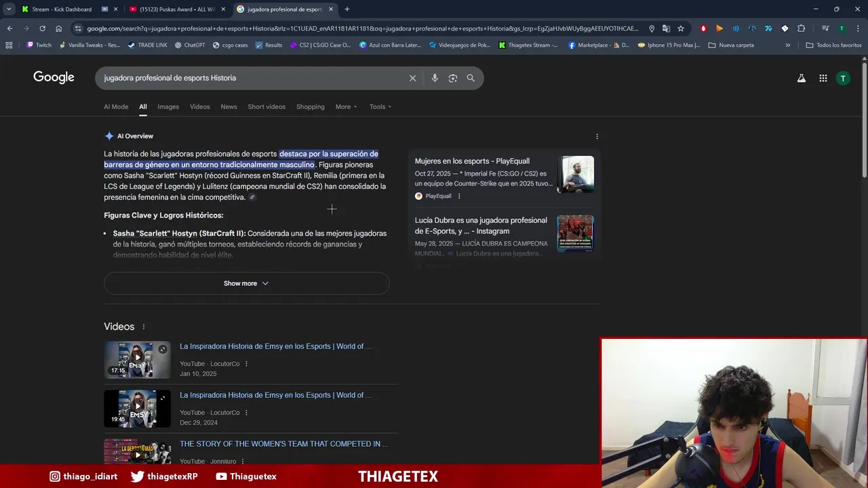Open the Jan 10, 2025 Emsy video link
This screenshot has height=488, width=868.
coord(275,346)
